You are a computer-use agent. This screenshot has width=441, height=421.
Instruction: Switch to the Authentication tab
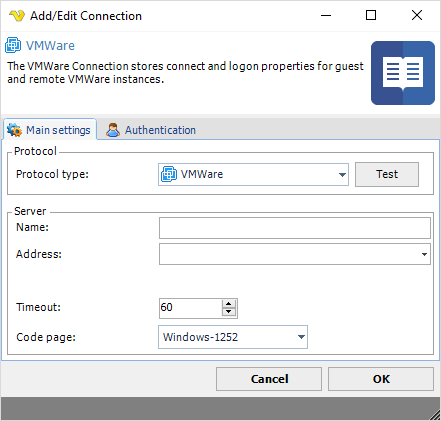coord(151,130)
